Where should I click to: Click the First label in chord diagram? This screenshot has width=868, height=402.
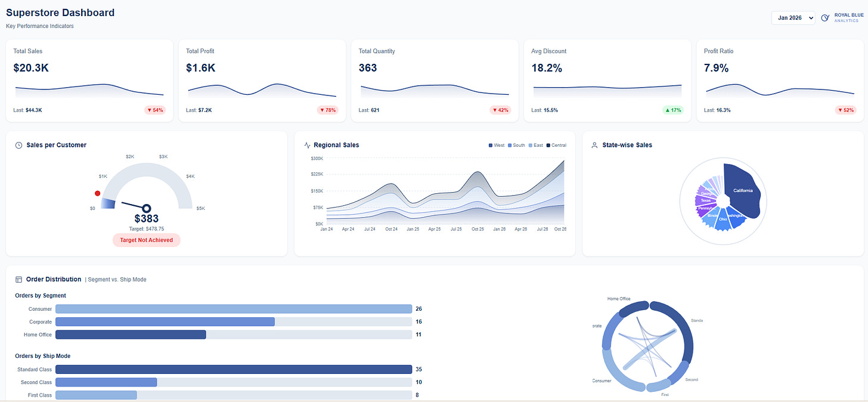pos(665,395)
